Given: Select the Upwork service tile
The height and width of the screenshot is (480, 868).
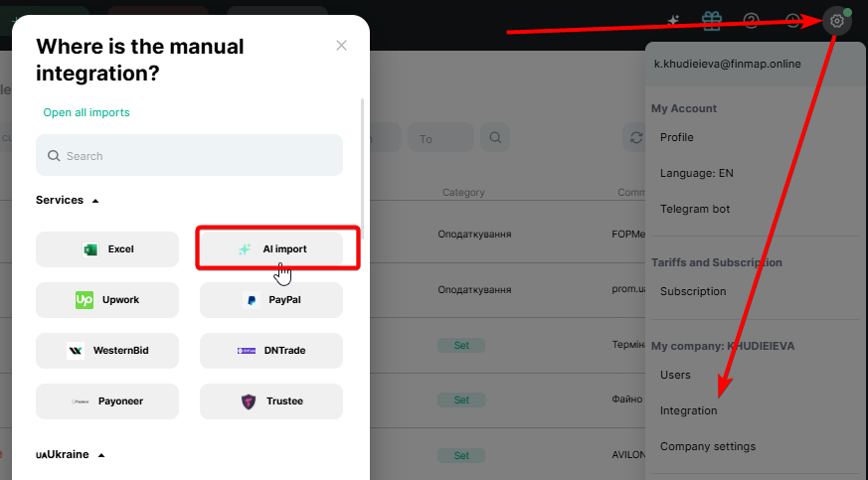Looking at the screenshot, I should point(107,299).
